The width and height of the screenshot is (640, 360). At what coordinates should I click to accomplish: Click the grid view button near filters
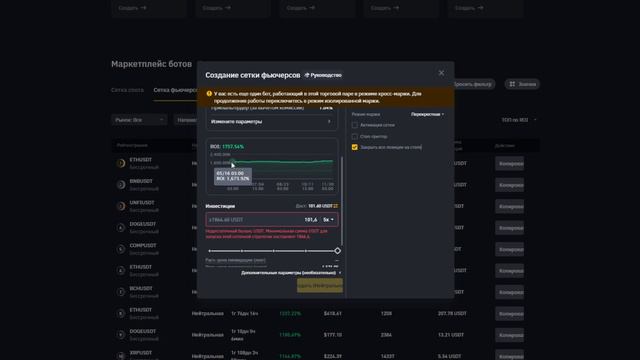click(522, 84)
